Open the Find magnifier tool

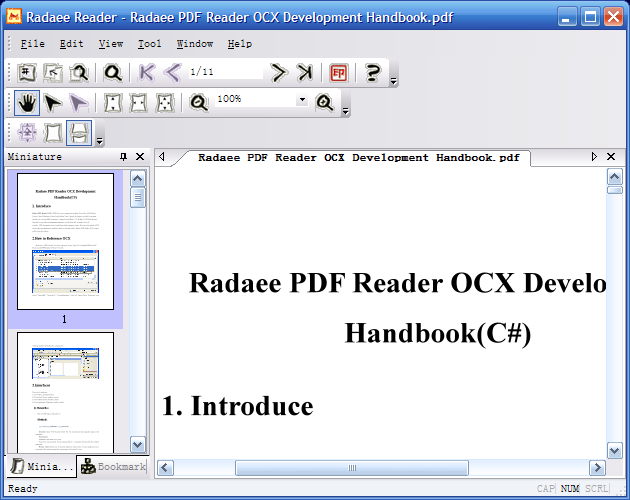coord(113,73)
